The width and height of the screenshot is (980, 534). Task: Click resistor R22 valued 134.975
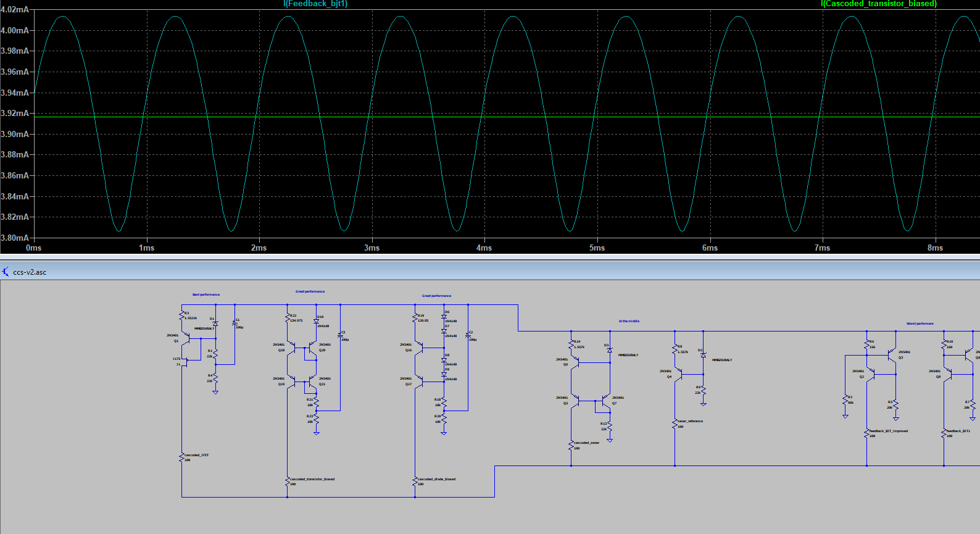[287, 319]
